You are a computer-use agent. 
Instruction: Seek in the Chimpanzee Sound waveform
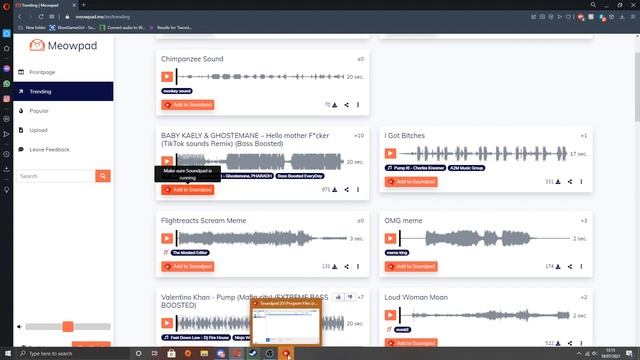click(x=260, y=77)
